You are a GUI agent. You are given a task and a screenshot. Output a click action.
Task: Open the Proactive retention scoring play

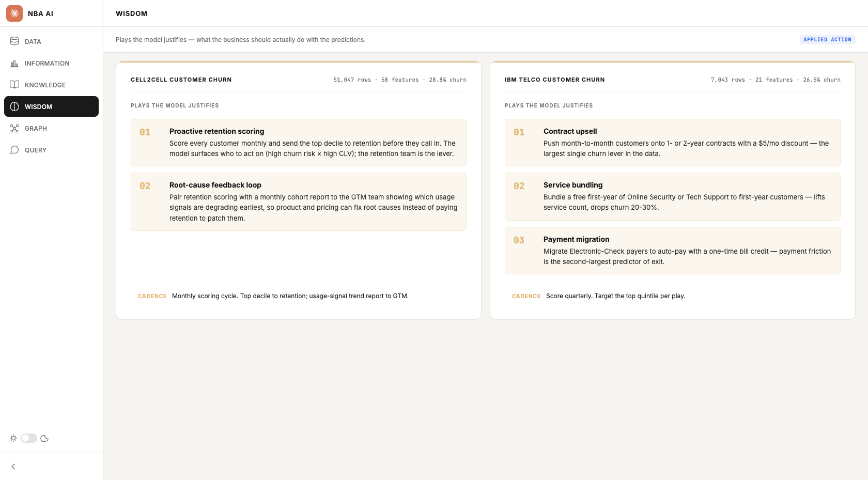[x=299, y=143]
